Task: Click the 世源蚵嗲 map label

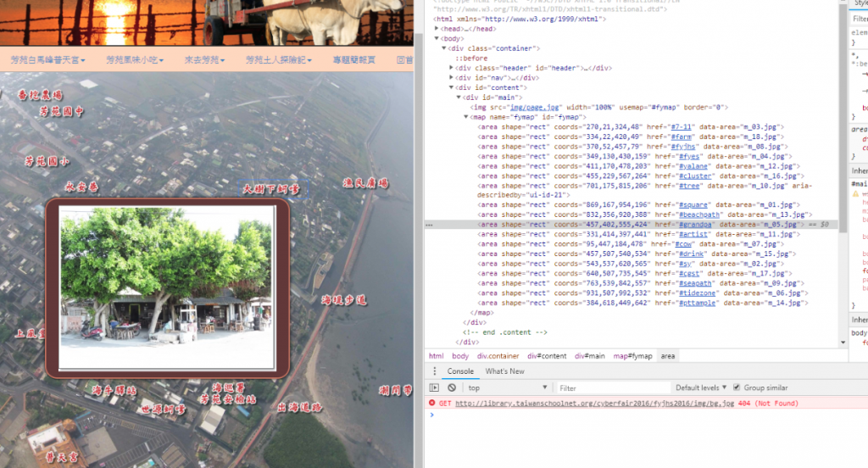Action: coord(164,409)
